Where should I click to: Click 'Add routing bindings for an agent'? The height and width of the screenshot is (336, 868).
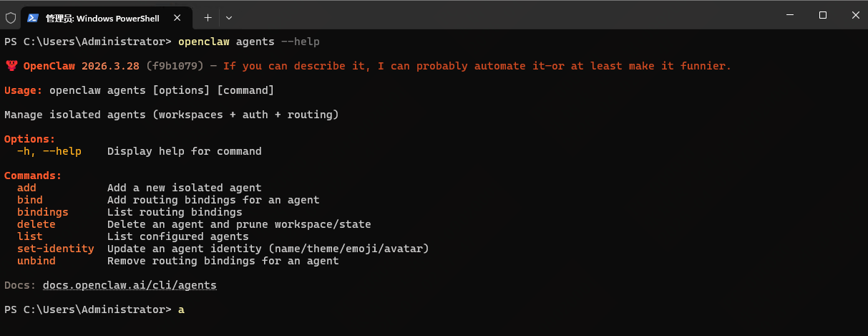point(213,200)
